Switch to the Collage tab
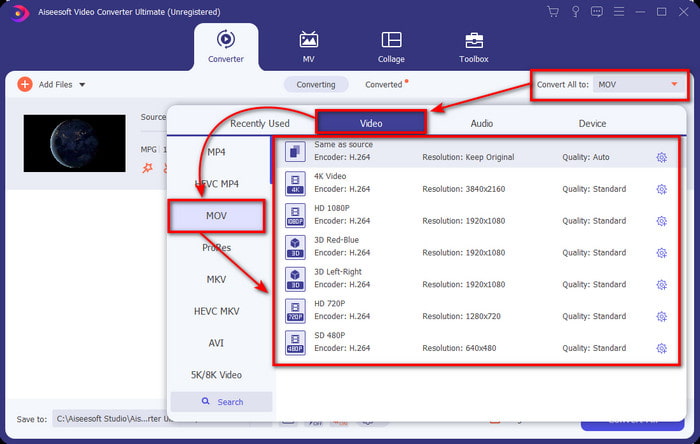 pyautogui.click(x=391, y=47)
